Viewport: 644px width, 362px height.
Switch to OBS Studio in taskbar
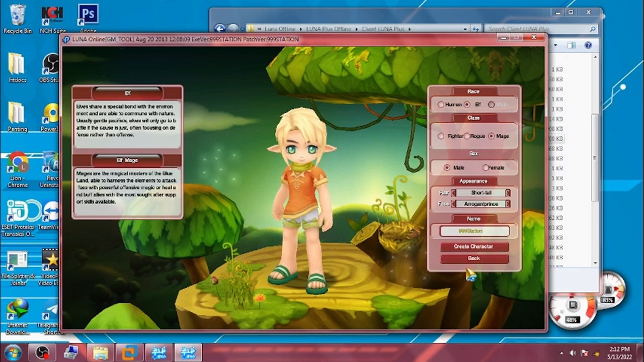tap(42, 352)
